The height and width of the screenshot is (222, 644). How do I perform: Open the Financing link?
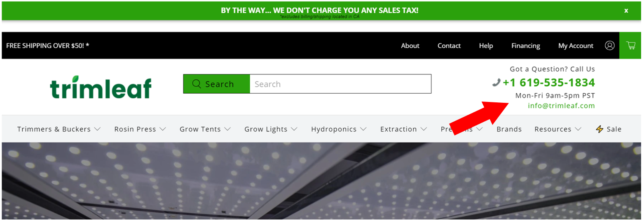tap(525, 46)
